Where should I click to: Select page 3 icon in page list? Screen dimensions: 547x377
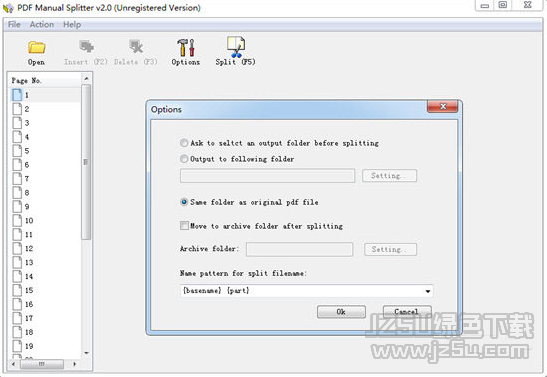[17, 123]
